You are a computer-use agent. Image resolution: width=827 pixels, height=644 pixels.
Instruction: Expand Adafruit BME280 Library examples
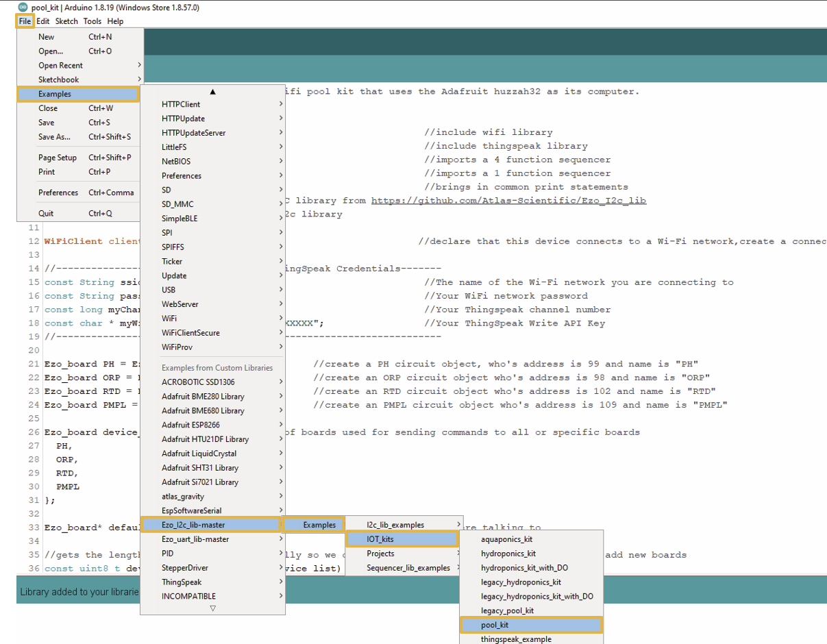[212, 397]
